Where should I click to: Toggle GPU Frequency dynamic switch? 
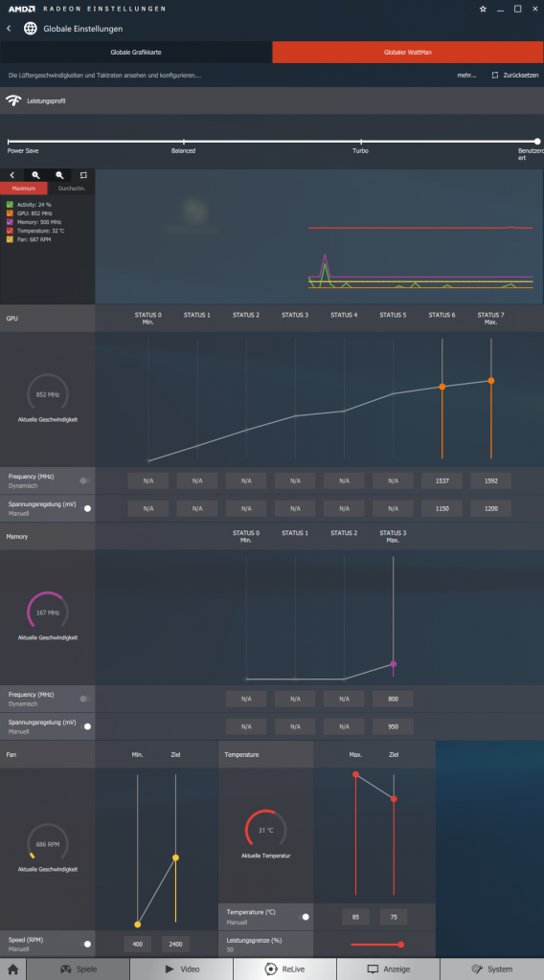[85, 480]
